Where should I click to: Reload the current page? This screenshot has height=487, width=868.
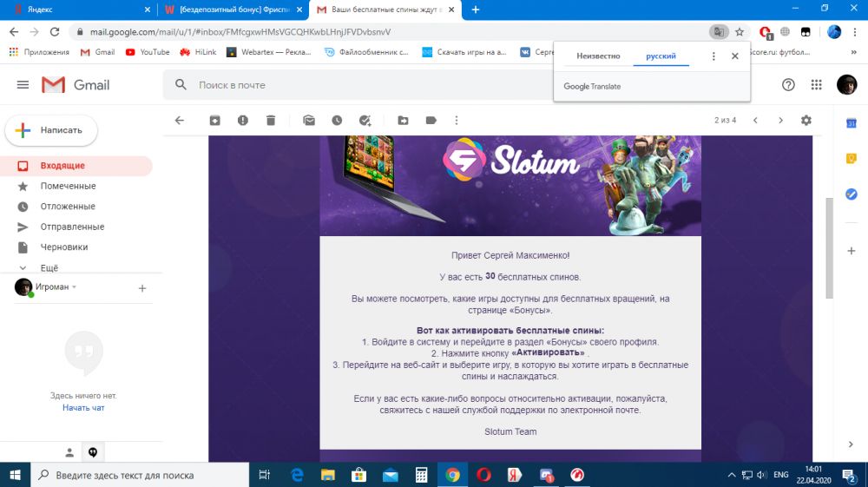[x=54, y=32]
